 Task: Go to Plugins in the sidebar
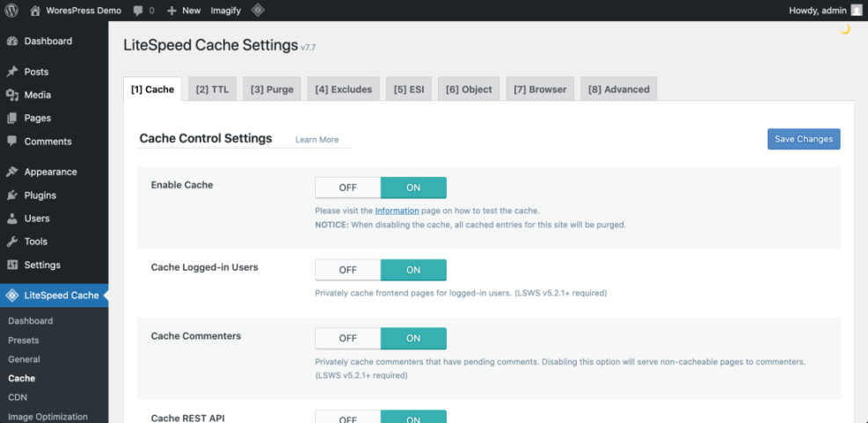click(40, 195)
